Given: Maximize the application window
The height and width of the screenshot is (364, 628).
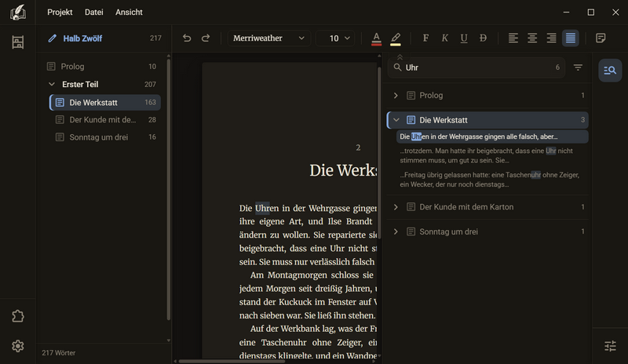Looking at the screenshot, I should pyautogui.click(x=591, y=12).
